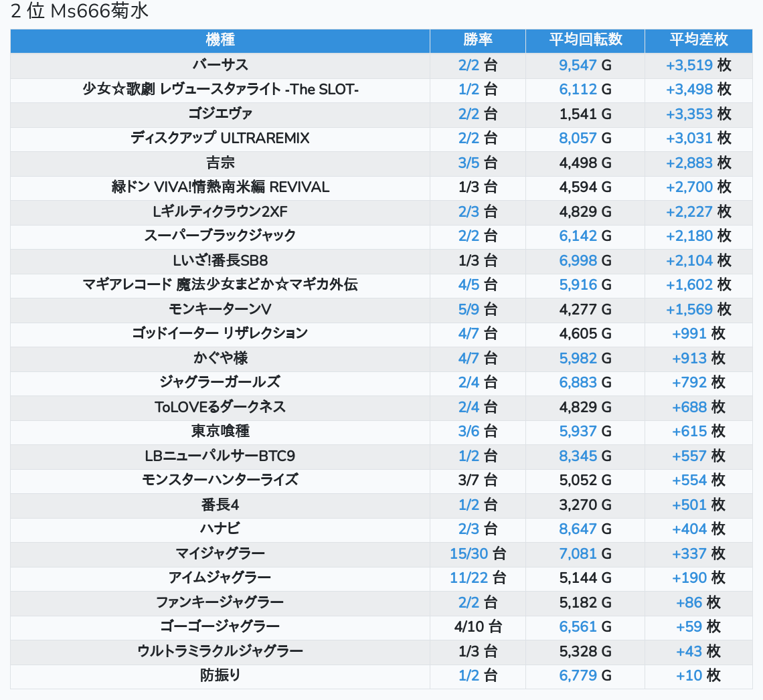Open the +3,353 average difference value

(x=689, y=114)
